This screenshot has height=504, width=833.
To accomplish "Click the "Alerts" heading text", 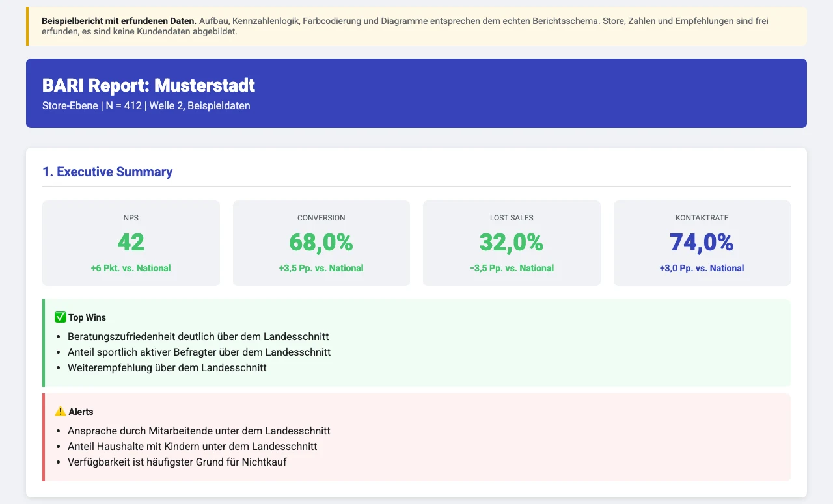I will (81, 412).
